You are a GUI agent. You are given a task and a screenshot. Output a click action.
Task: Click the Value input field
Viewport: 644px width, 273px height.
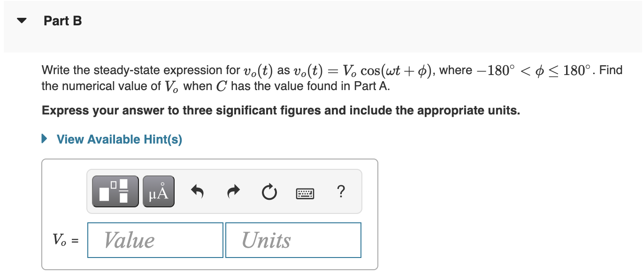point(155,240)
